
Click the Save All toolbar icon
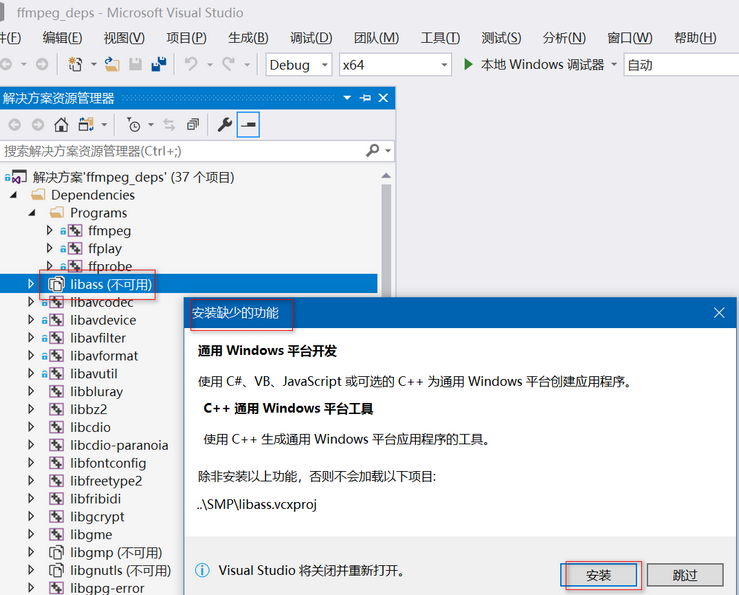pos(159,64)
